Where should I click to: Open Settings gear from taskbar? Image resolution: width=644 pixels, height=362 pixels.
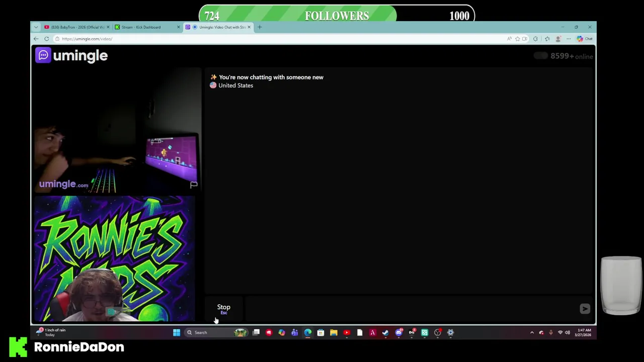pos(450,332)
